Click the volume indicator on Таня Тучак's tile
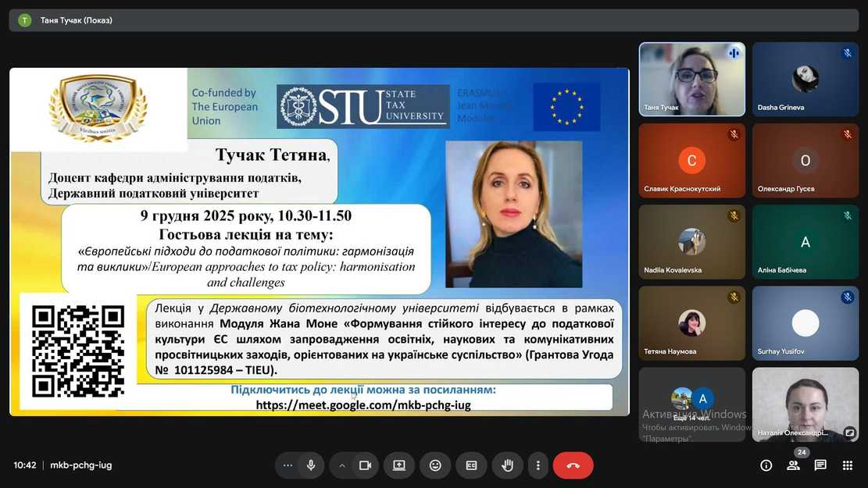The width and height of the screenshot is (868, 488). click(734, 52)
